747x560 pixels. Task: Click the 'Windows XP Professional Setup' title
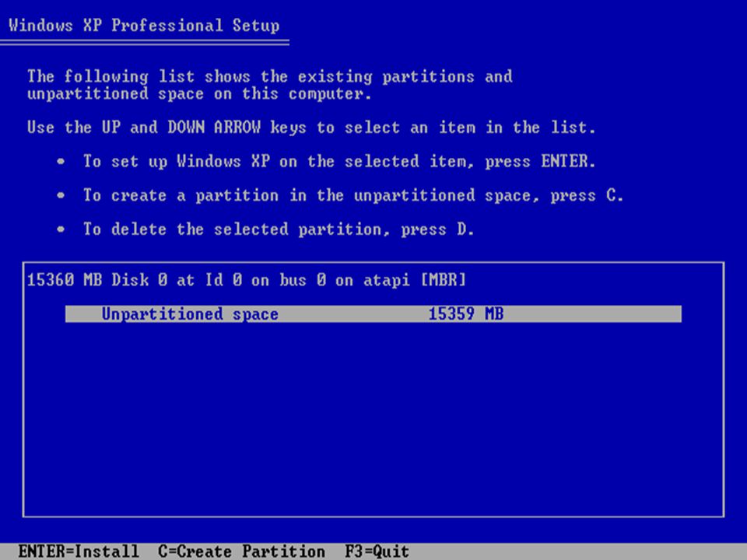point(144,25)
